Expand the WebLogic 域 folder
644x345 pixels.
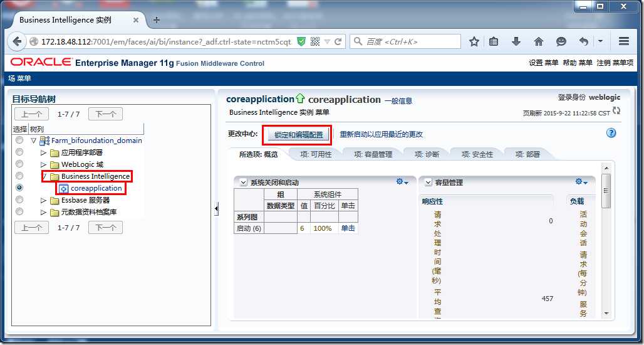[x=43, y=165]
